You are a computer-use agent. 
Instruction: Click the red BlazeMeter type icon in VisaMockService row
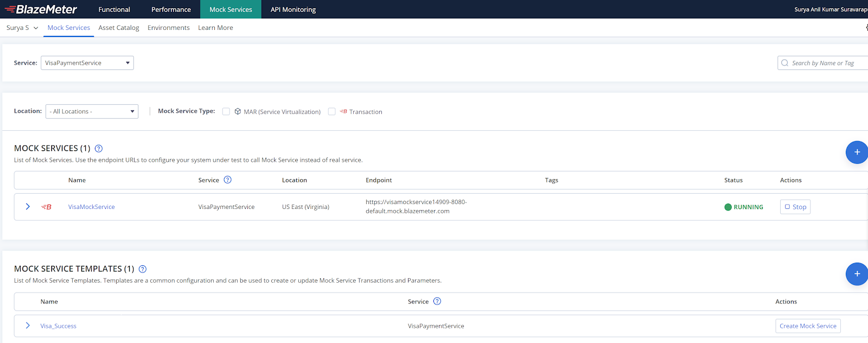pos(46,207)
